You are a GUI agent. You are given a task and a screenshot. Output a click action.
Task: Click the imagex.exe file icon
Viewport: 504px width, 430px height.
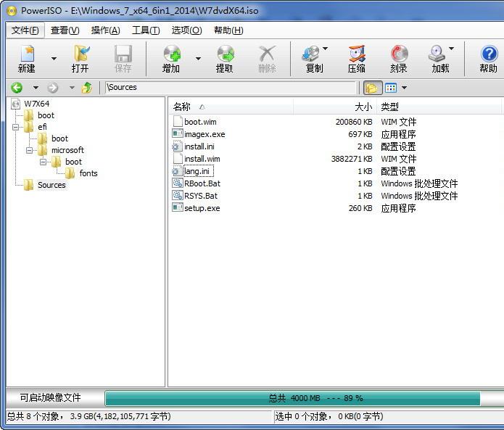[178, 133]
